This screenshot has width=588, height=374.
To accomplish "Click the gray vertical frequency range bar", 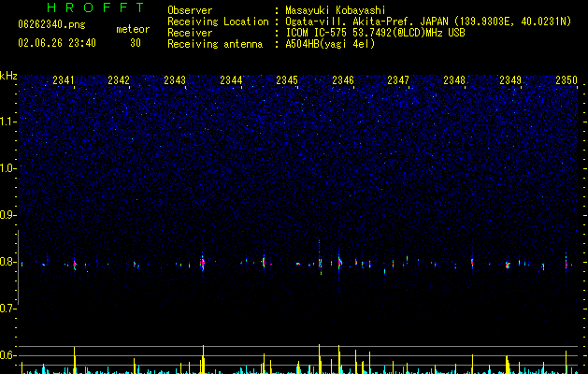I will tap(19, 267).
